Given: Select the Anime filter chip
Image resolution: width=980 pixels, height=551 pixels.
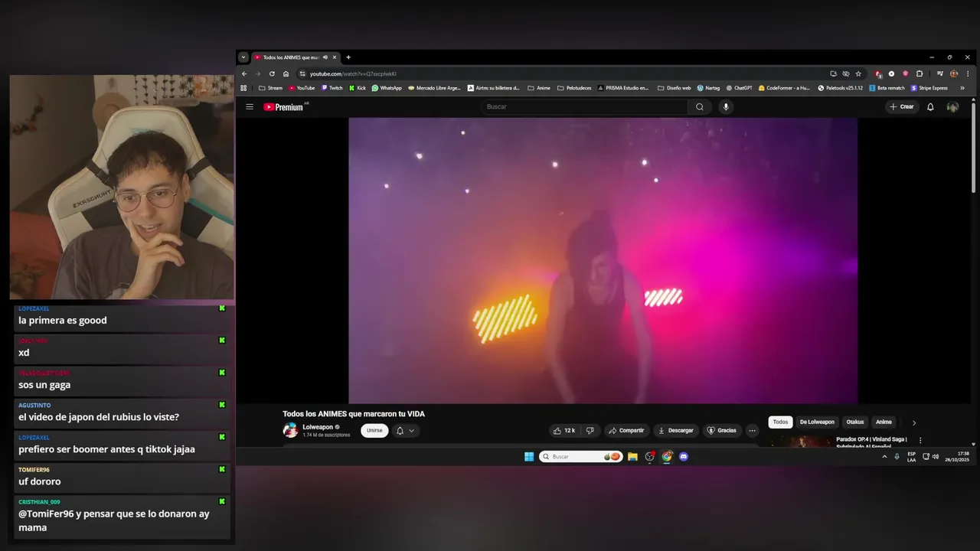Looking at the screenshot, I should (x=884, y=422).
